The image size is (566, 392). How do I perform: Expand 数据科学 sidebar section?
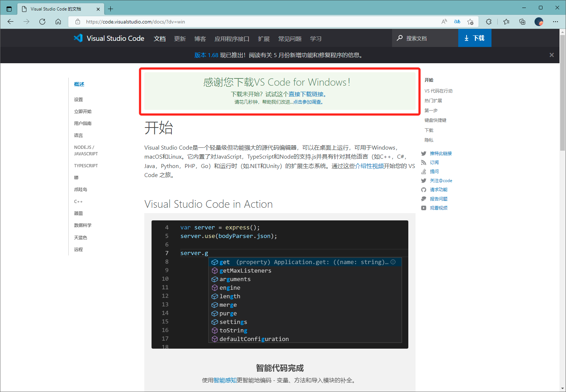point(83,225)
